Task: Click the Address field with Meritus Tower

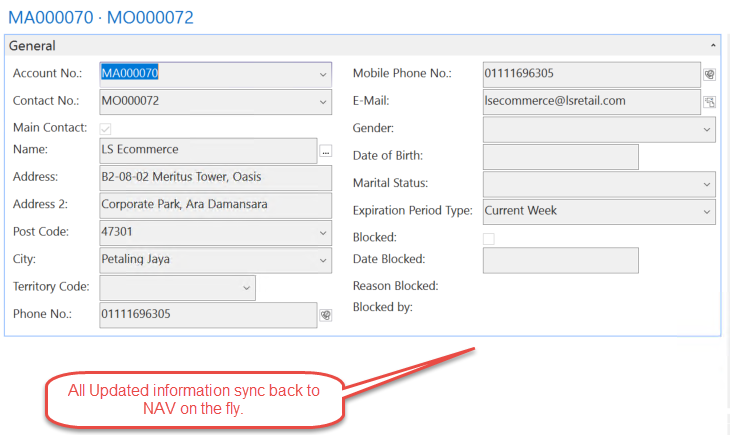Action: click(x=215, y=178)
